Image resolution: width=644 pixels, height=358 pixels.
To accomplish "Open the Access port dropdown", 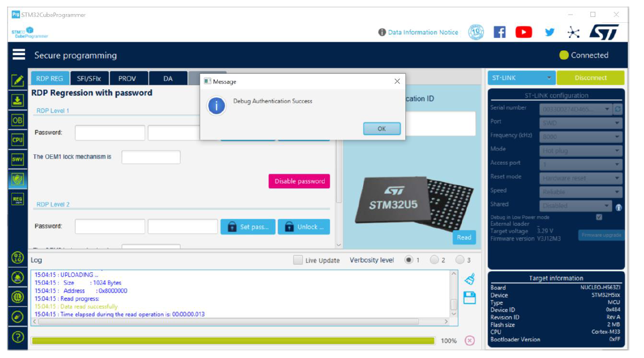I will pos(581,165).
